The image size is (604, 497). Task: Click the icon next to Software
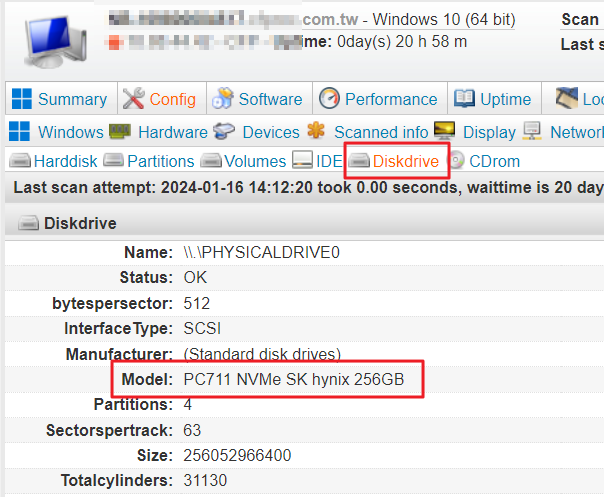click(x=223, y=99)
